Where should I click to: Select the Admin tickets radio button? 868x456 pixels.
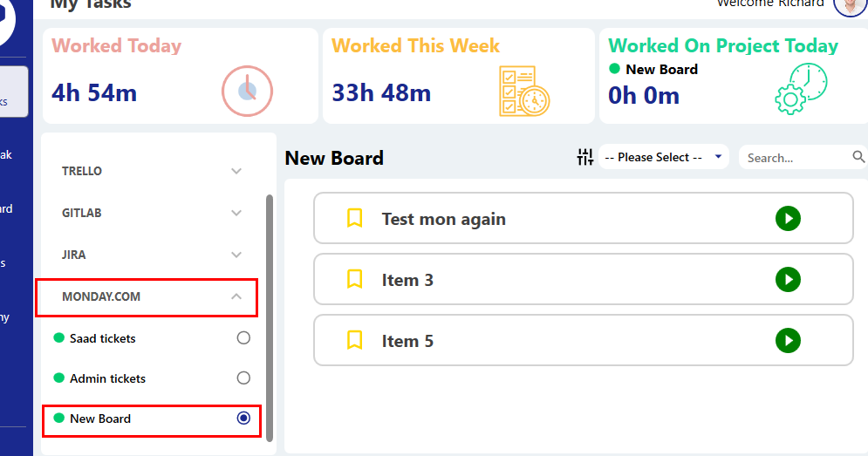pyautogui.click(x=243, y=378)
